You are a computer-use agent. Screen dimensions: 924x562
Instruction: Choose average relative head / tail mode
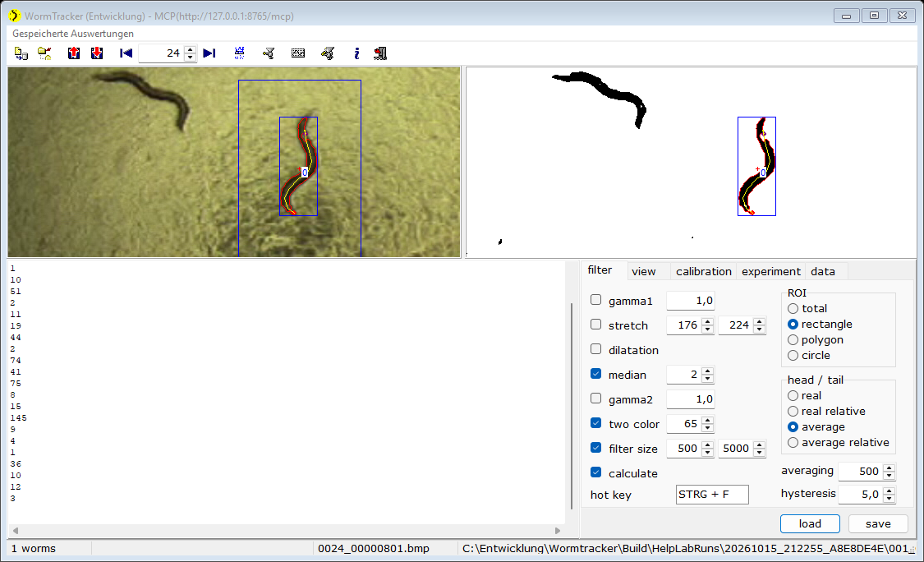coord(793,442)
